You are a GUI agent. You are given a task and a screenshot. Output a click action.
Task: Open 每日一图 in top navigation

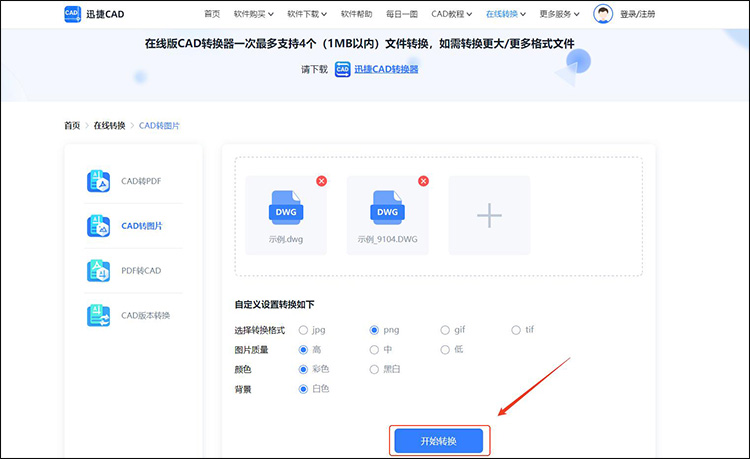402,14
